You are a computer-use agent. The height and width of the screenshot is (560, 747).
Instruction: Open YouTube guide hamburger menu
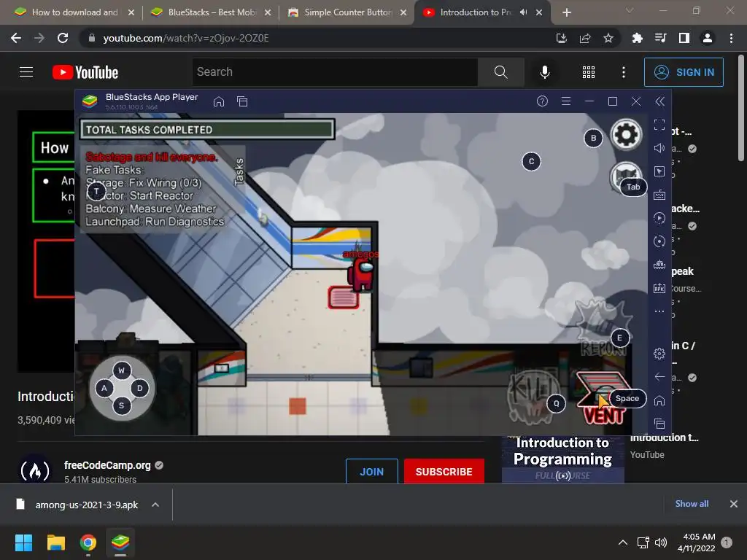pyautogui.click(x=26, y=72)
